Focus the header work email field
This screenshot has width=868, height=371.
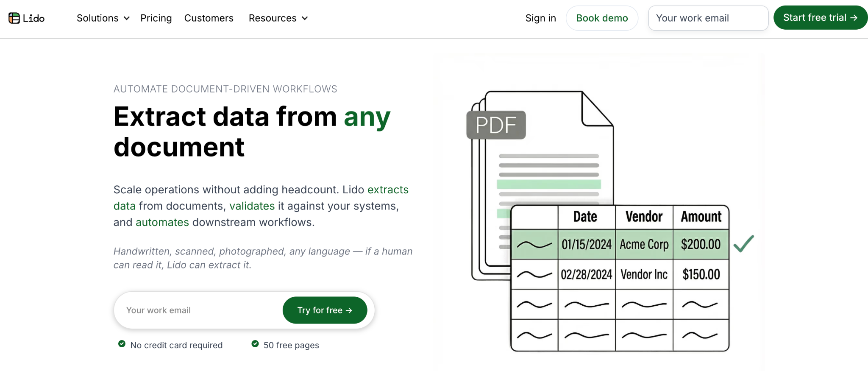pos(708,18)
